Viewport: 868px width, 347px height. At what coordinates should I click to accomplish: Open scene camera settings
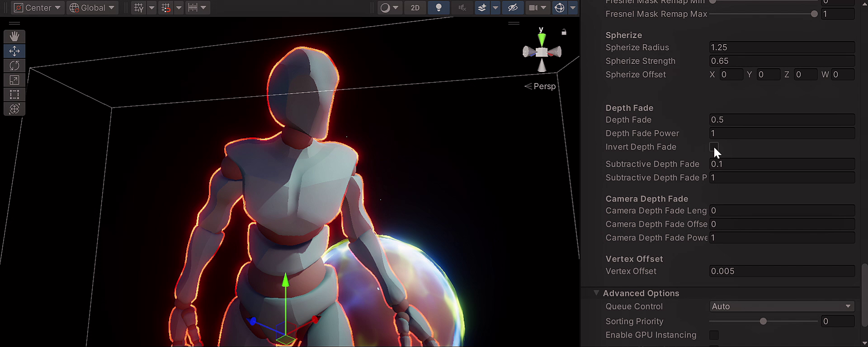click(x=538, y=8)
